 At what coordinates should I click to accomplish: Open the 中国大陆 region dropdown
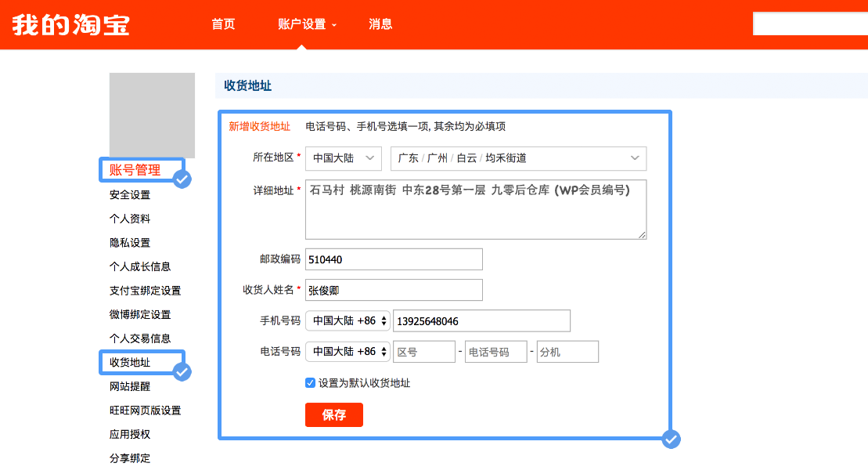(x=343, y=158)
